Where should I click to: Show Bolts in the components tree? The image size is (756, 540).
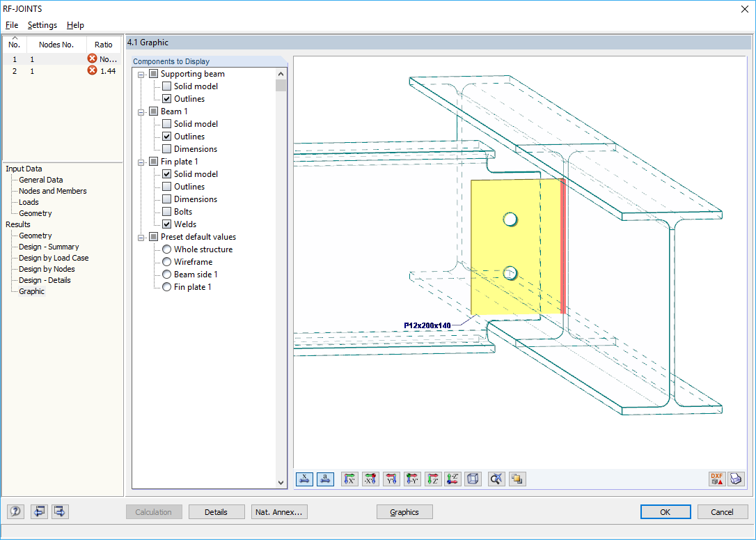point(166,211)
